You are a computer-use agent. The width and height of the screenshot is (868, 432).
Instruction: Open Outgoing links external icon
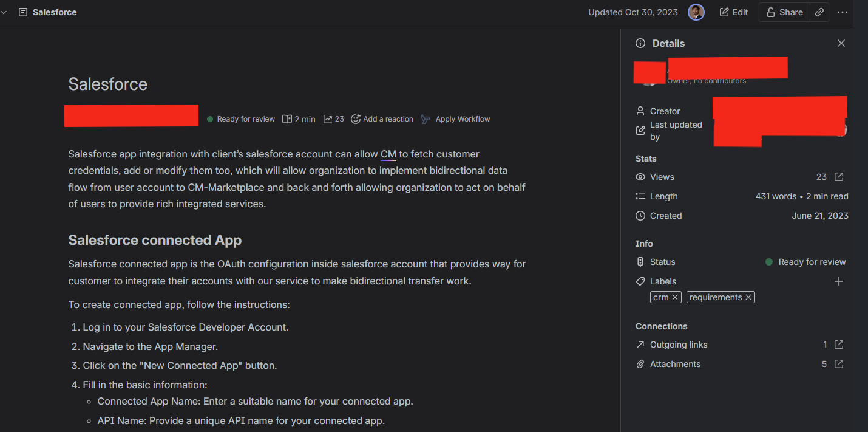coord(839,345)
